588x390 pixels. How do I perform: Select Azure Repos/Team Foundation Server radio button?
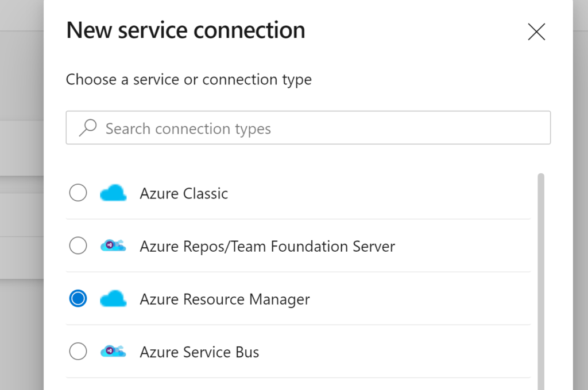(x=78, y=246)
